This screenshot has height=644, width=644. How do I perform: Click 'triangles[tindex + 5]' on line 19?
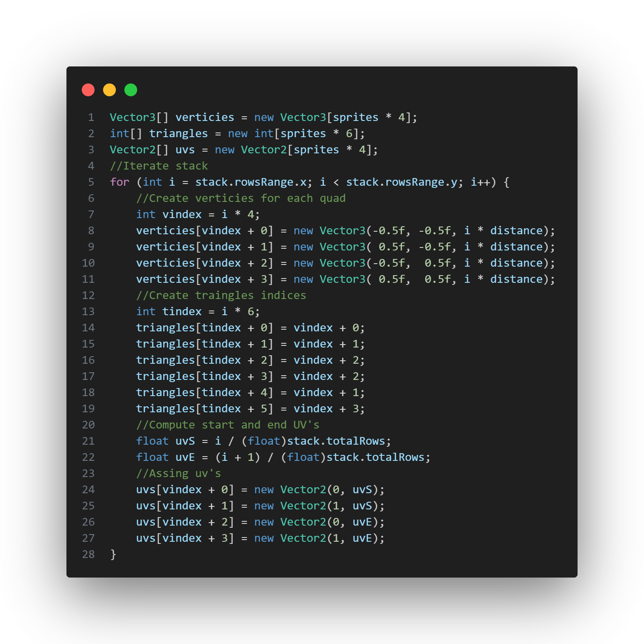205,408
